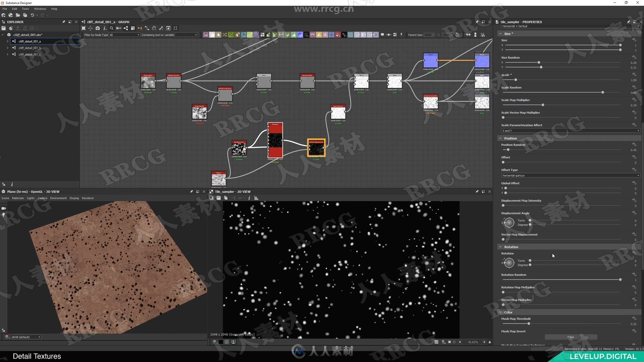Open Display menu in 3D view
Viewport: 644px width, 362px height.
[74, 198]
